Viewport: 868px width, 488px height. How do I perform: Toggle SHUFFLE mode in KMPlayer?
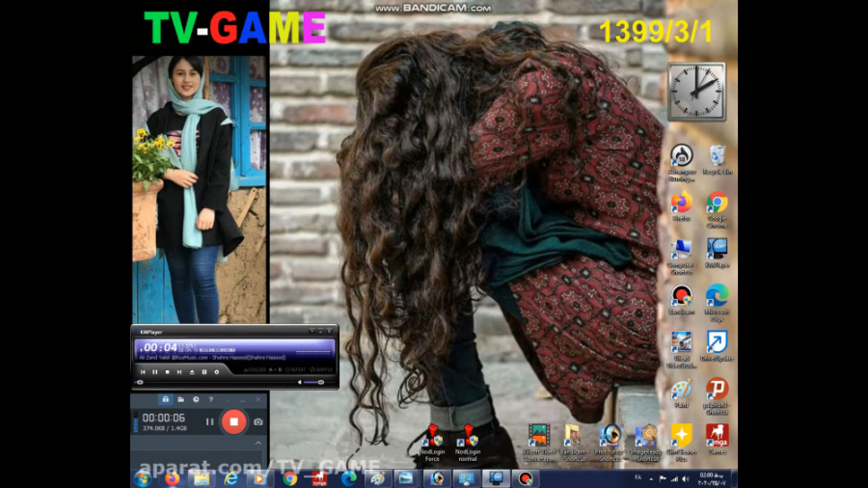coord(321,368)
